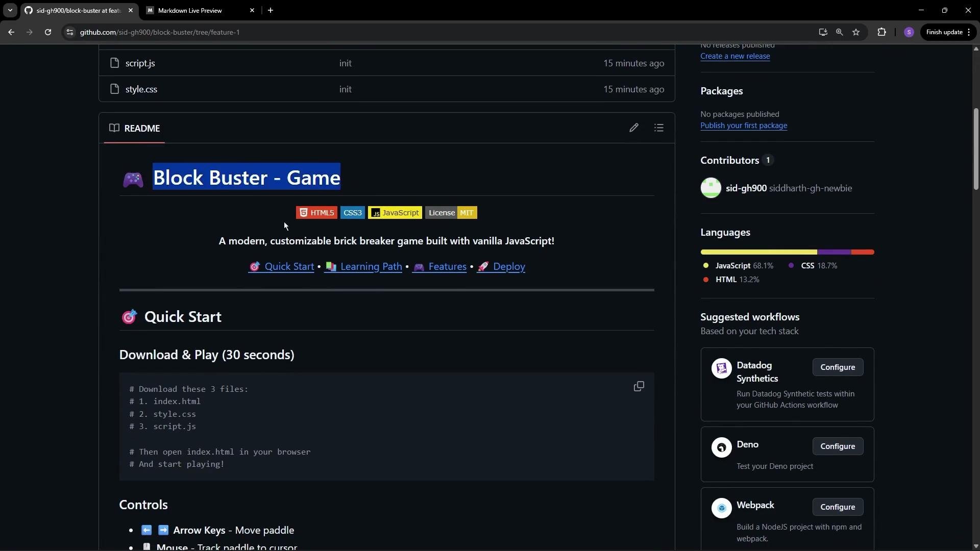Jump to the Learning Path section link
This screenshot has width=980, height=551.
(x=363, y=267)
